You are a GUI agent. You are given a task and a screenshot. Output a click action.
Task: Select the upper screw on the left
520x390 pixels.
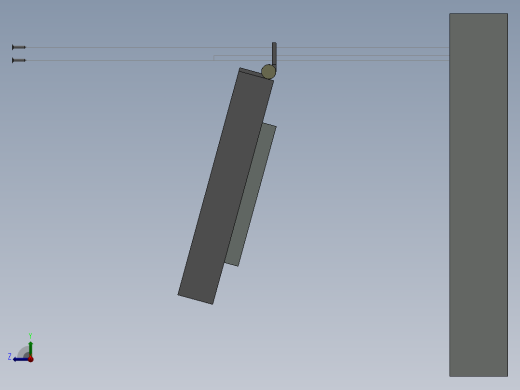19,47
